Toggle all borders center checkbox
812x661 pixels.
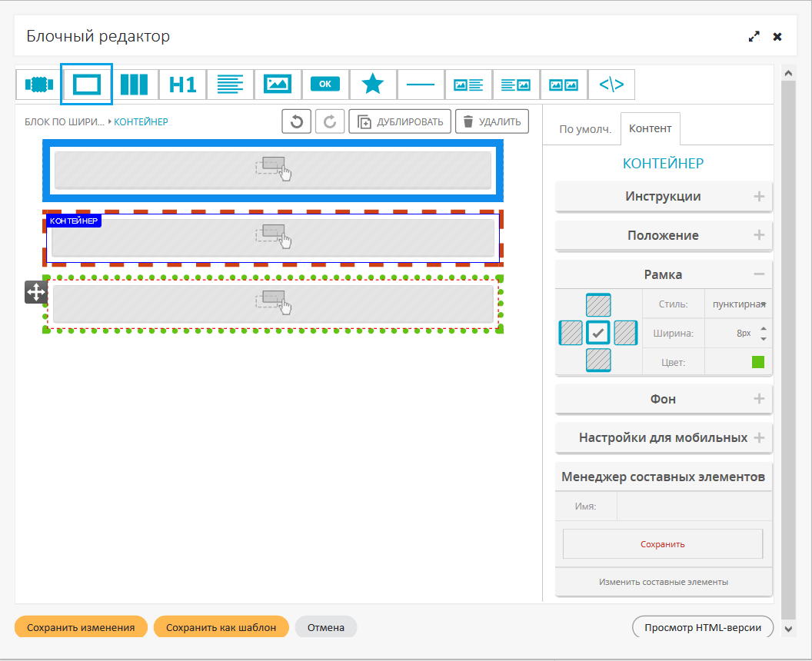pyautogui.click(x=598, y=333)
